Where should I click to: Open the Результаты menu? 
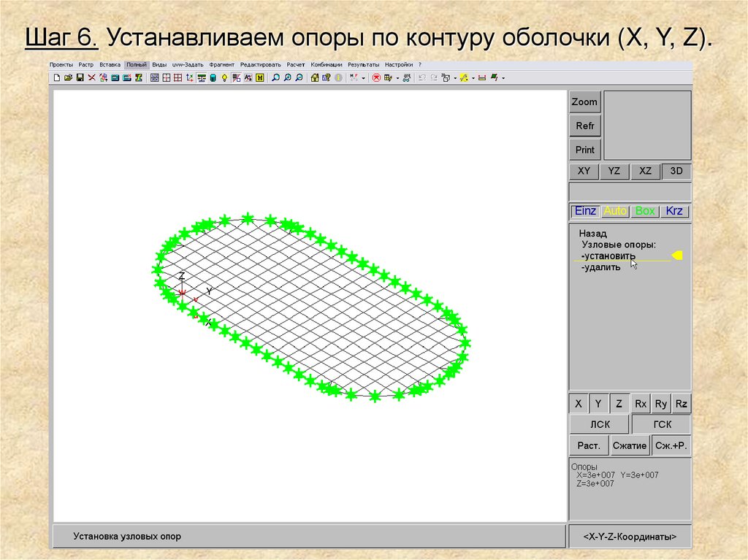[364, 64]
